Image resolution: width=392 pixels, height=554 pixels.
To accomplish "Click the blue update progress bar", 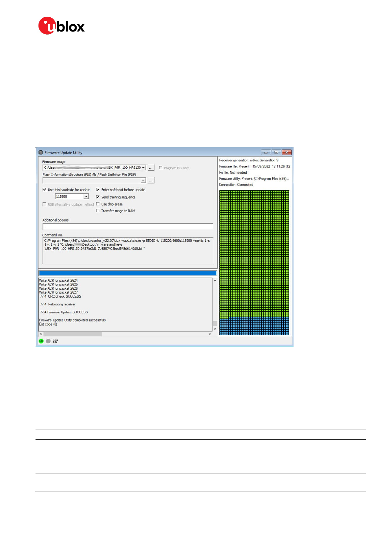I will pyautogui.click(x=128, y=273).
